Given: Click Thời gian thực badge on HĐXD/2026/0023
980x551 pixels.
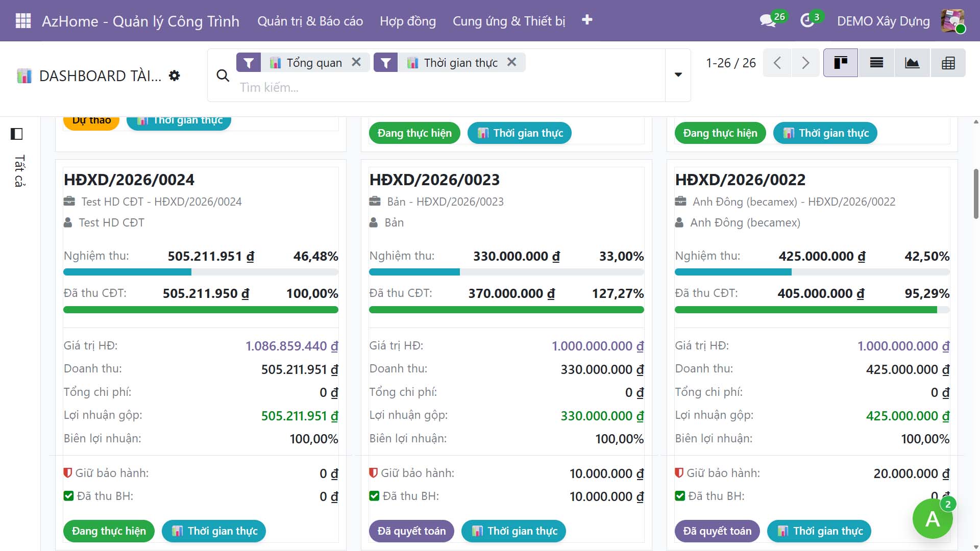Looking at the screenshot, I should (x=513, y=531).
